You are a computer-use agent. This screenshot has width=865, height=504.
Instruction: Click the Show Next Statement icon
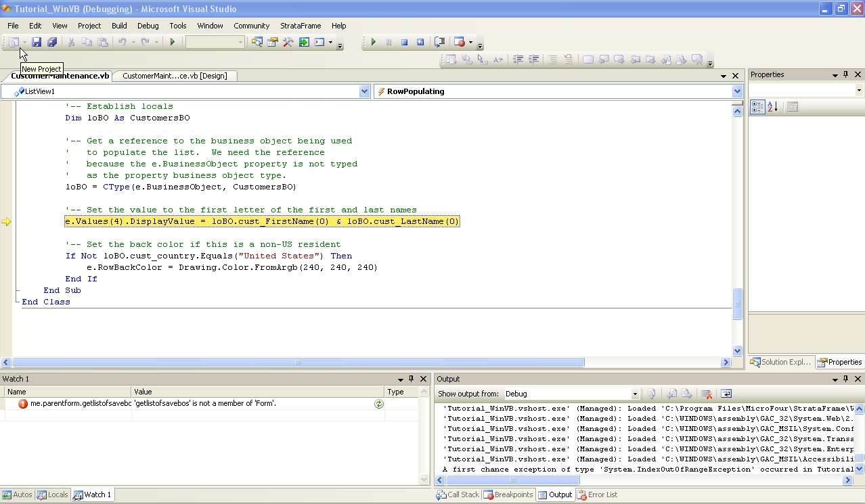coord(439,42)
